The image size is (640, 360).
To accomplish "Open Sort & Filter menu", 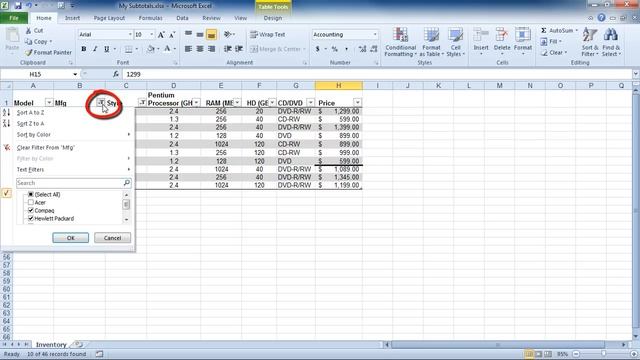I will 590,42.
